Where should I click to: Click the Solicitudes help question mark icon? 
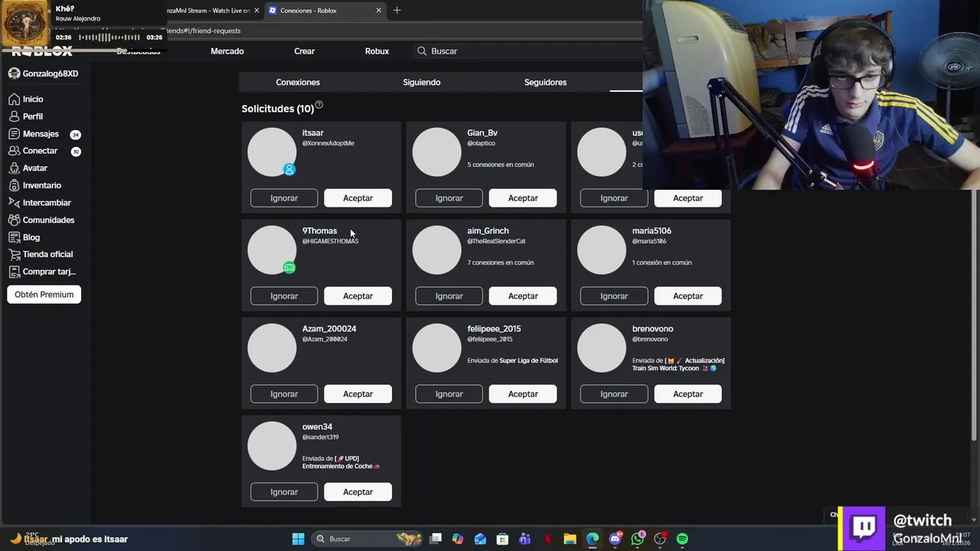319,105
